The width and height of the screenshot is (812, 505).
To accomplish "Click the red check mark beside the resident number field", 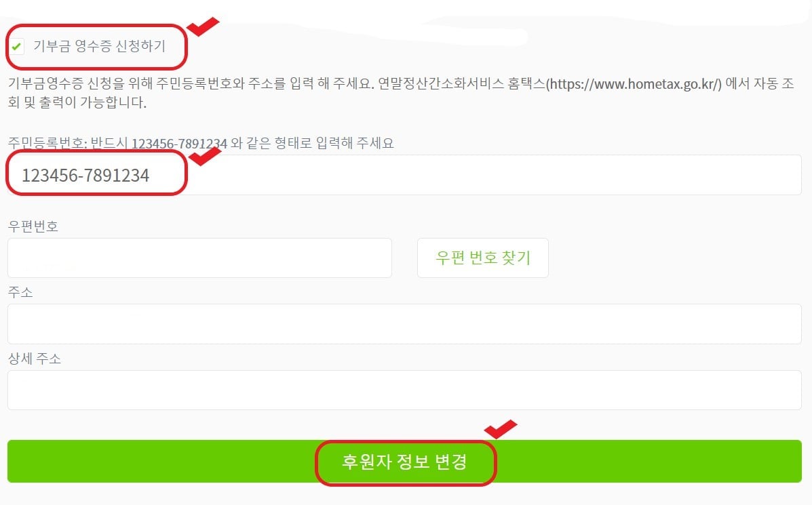I will click(205, 156).
